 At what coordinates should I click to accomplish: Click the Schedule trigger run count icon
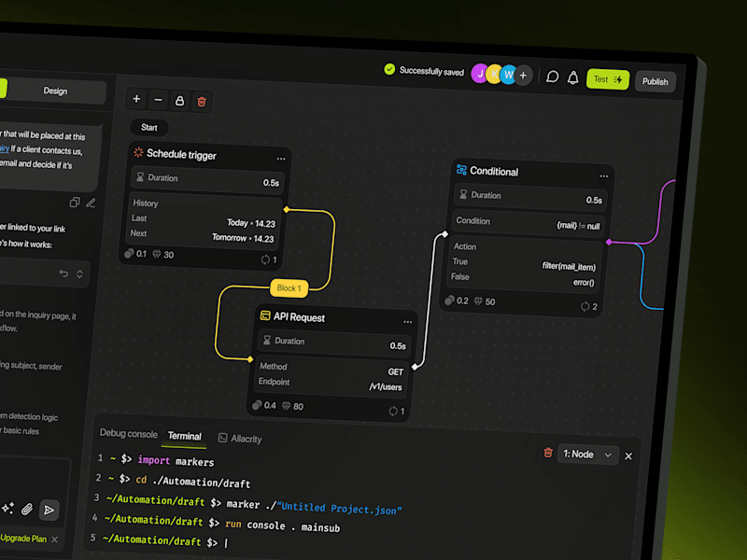(x=265, y=259)
